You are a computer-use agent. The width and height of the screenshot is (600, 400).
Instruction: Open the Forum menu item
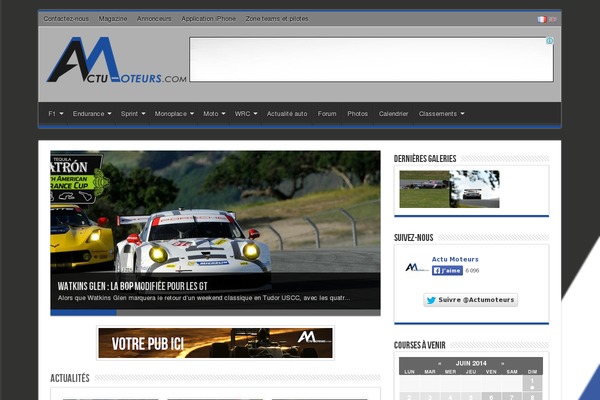click(x=327, y=114)
